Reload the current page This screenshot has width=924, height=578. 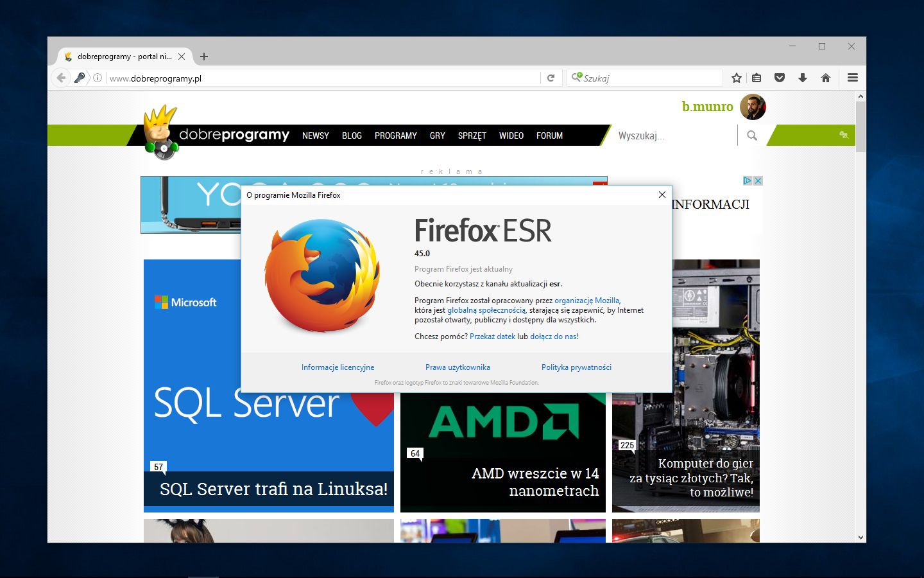pyautogui.click(x=551, y=78)
